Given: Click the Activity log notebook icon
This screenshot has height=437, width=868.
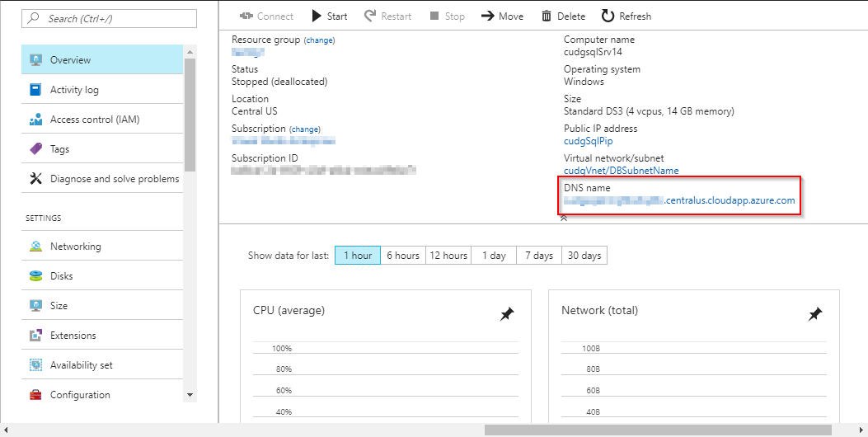Looking at the screenshot, I should click(35, 89).
